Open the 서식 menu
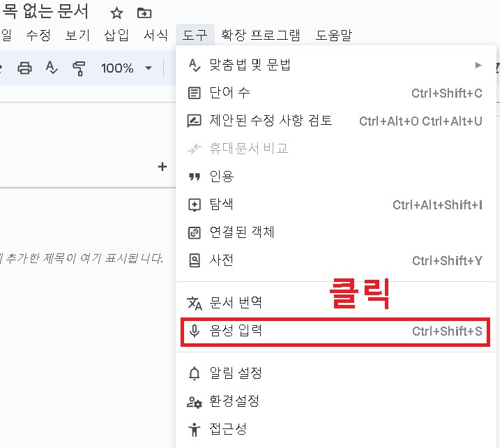Image resolution: width=502 pixels, height=448 pixels. tap(155, 35)
